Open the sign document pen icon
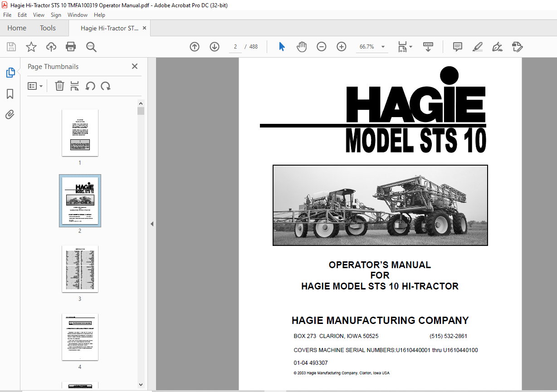557x392 pixels. (x=497, y=47)
